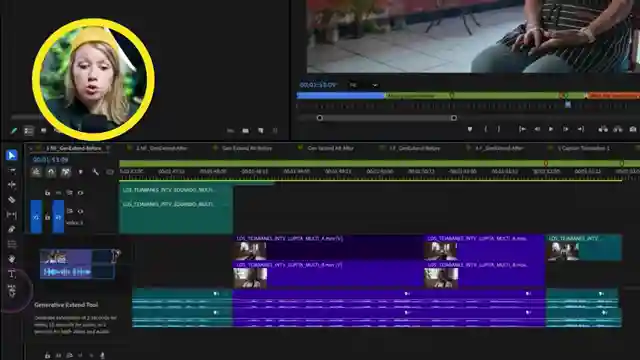Click left handle of Program Monitor zoom scrollbar
This screenshot has height=360, width=640.
320,118
